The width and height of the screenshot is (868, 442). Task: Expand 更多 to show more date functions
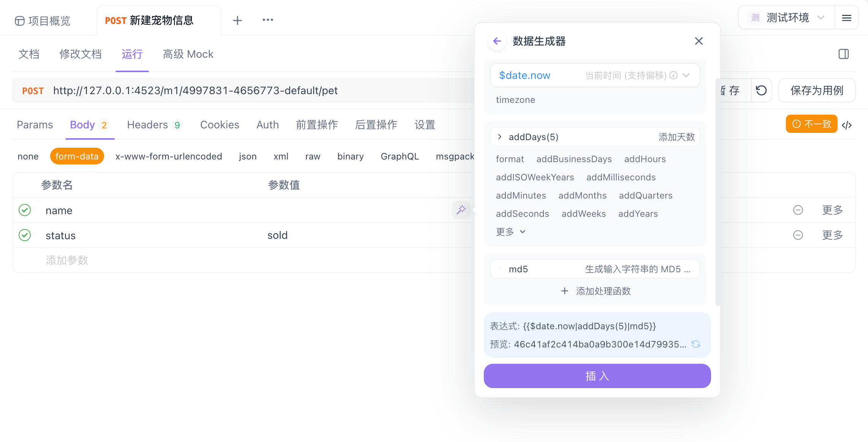tap(510, 232)
